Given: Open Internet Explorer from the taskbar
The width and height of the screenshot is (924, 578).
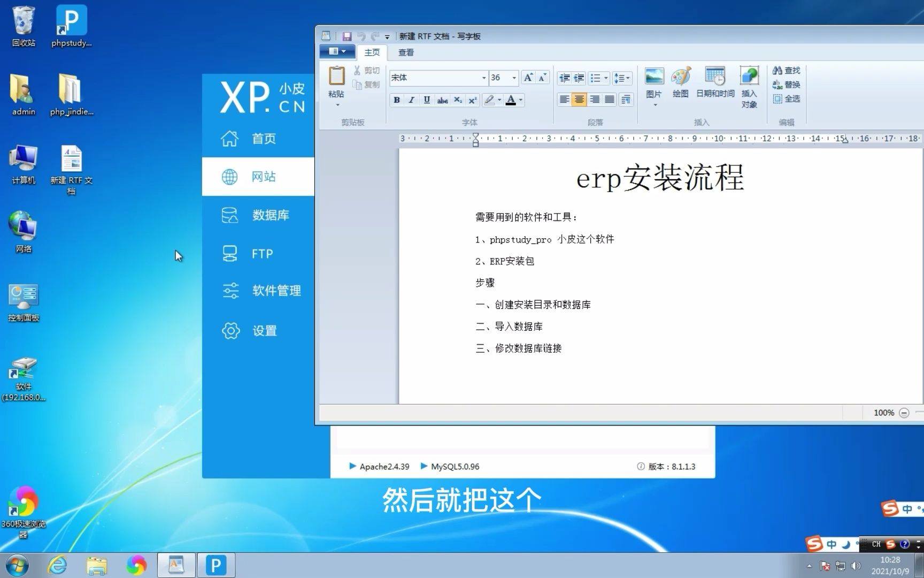Looking at the screenshot, I should pos(57,566).
